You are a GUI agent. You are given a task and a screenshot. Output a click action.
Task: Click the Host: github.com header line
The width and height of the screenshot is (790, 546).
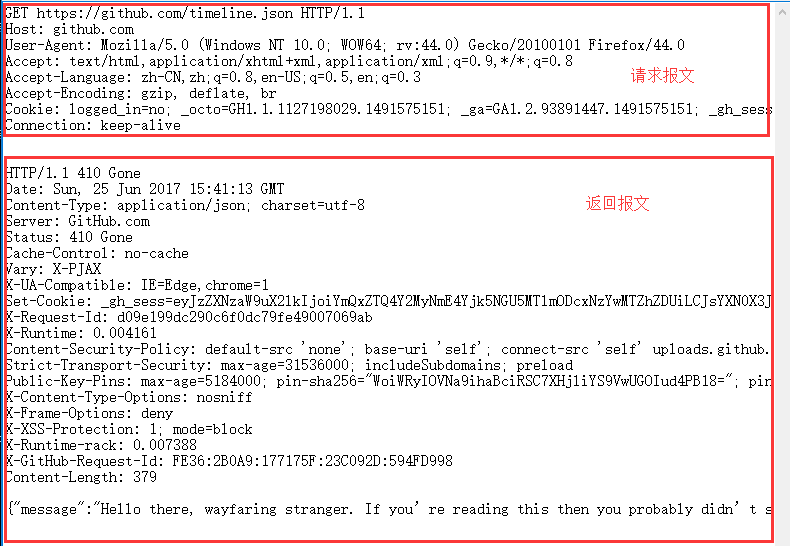pos(70,29)
